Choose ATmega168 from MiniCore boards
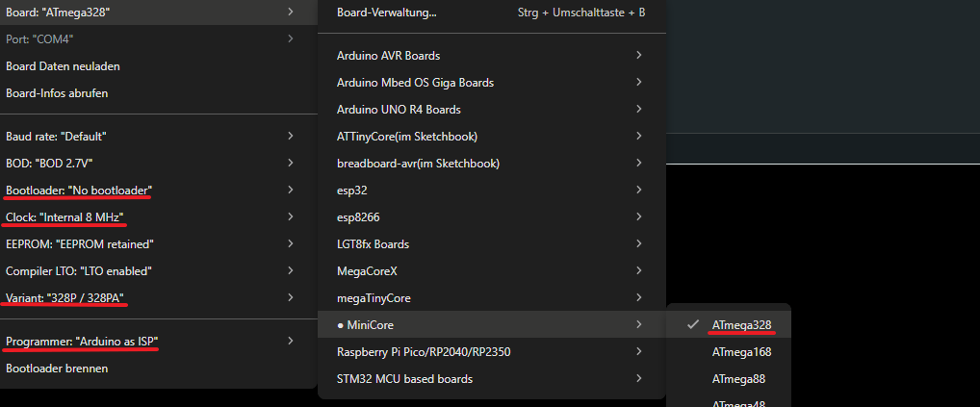 [741, 352]
